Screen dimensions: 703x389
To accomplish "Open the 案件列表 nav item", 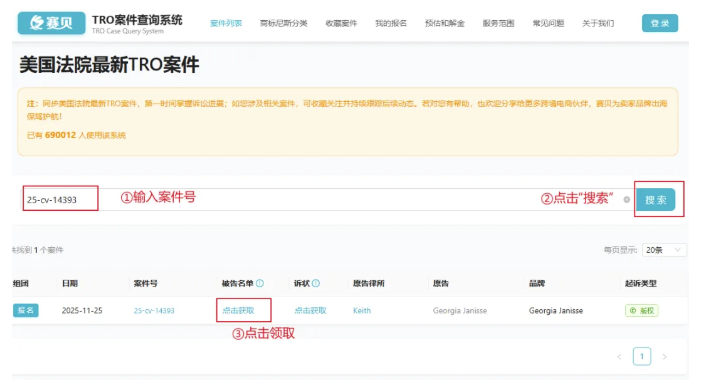I will (x=226, y=23).
